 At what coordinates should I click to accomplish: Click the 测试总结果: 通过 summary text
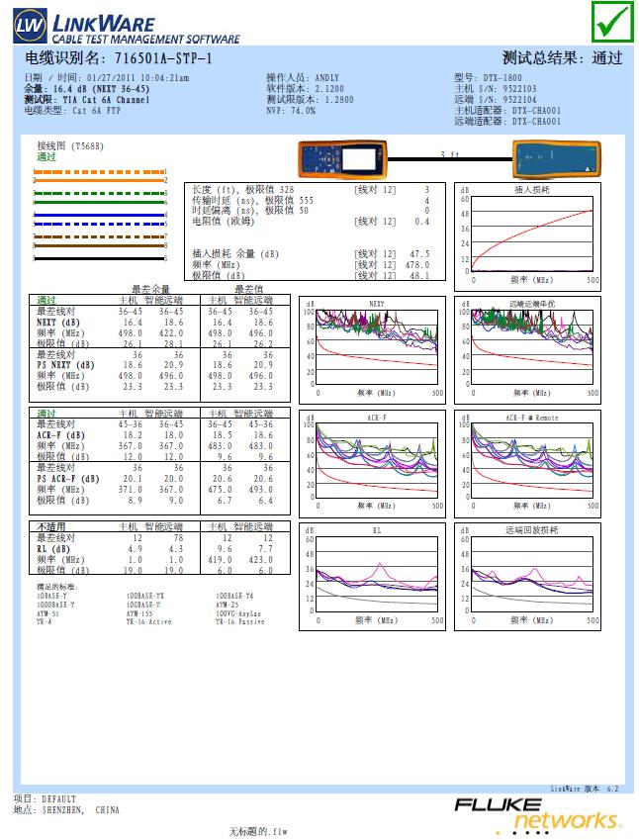[562, 58]
